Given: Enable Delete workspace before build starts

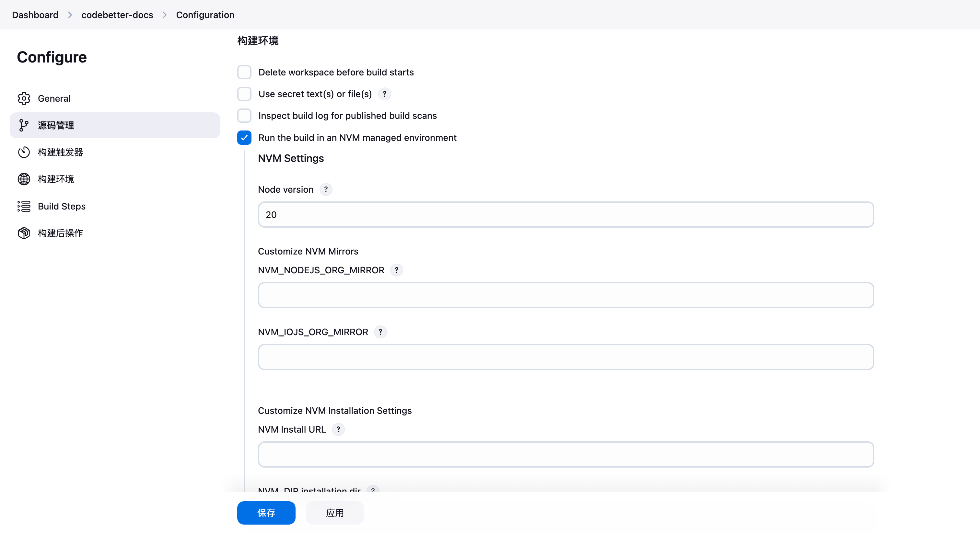Looking at the screenshot, I should [x=244, y=72].
